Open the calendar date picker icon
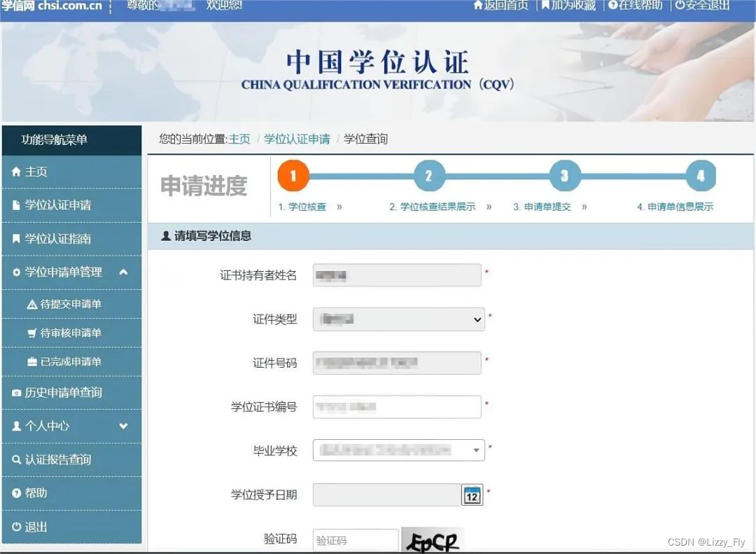The width and height of the screenshot is (756, 554). pyautogui.click(x=472, y=495)
